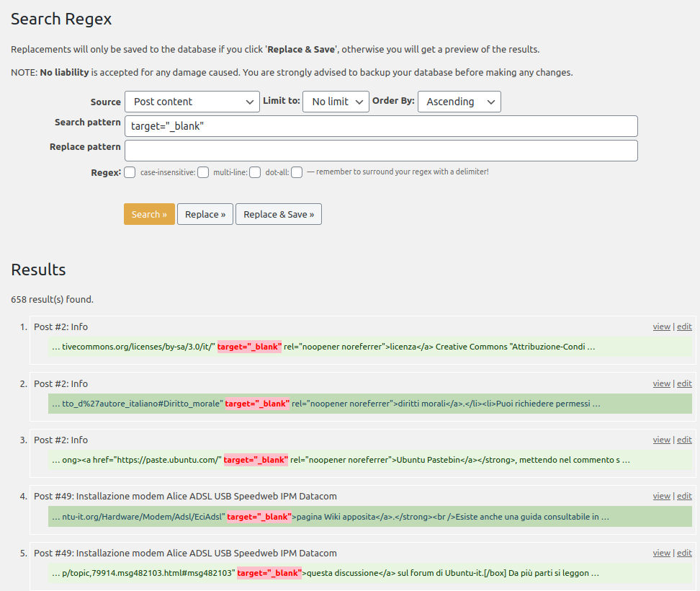
Task: Open view link for result 3
Action: 662,440
